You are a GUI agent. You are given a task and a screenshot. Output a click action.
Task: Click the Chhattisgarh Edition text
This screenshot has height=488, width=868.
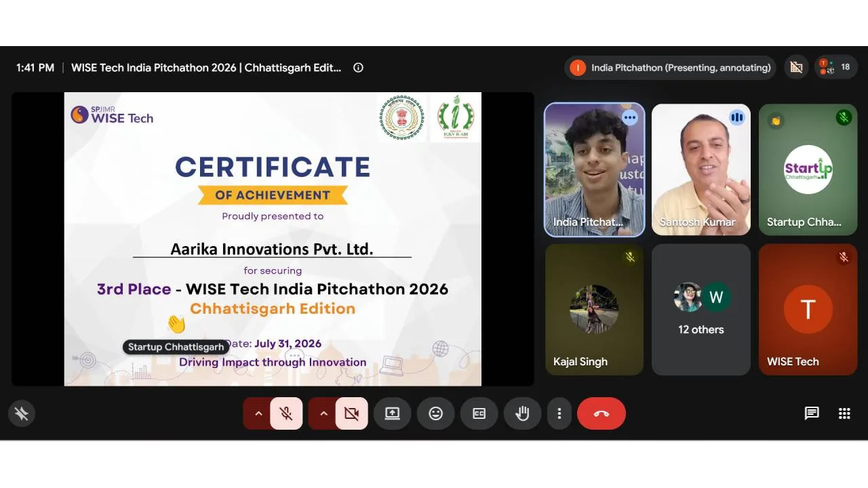click(273, 308)
